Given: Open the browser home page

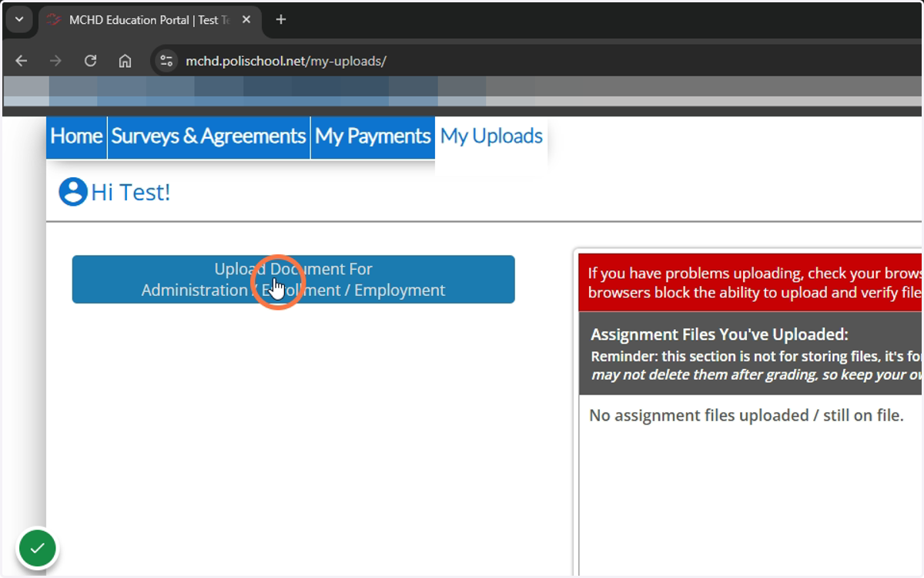Looking at the screenshot, I should point(125,61).
